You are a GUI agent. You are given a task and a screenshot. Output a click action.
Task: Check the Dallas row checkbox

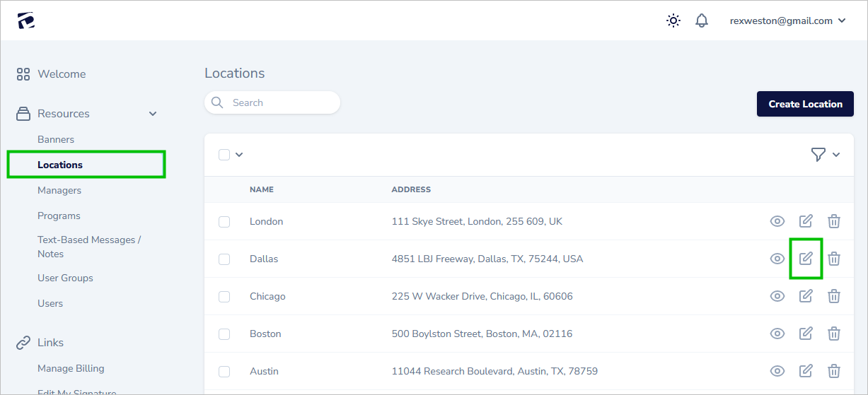pyautogui.click(x=224, y=259)
